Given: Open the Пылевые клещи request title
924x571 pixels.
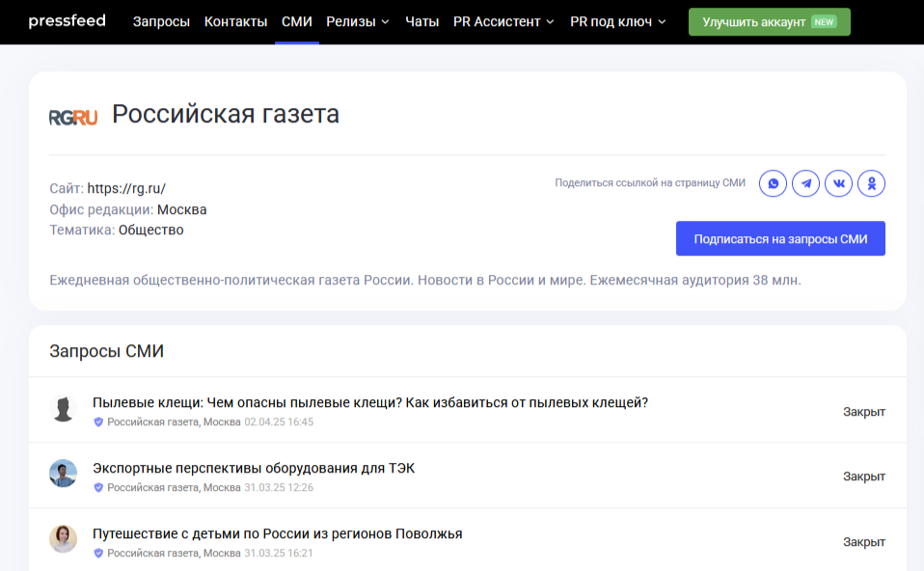Looking at the screenshot, I should pos(370,402).
